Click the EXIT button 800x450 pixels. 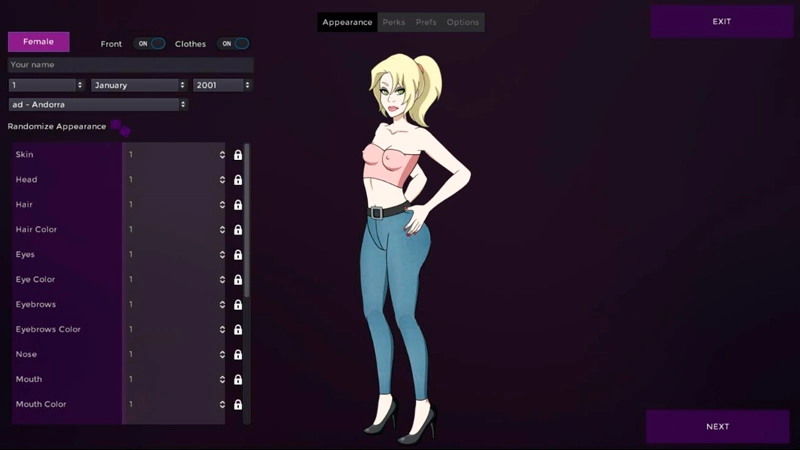coord(721,22)
